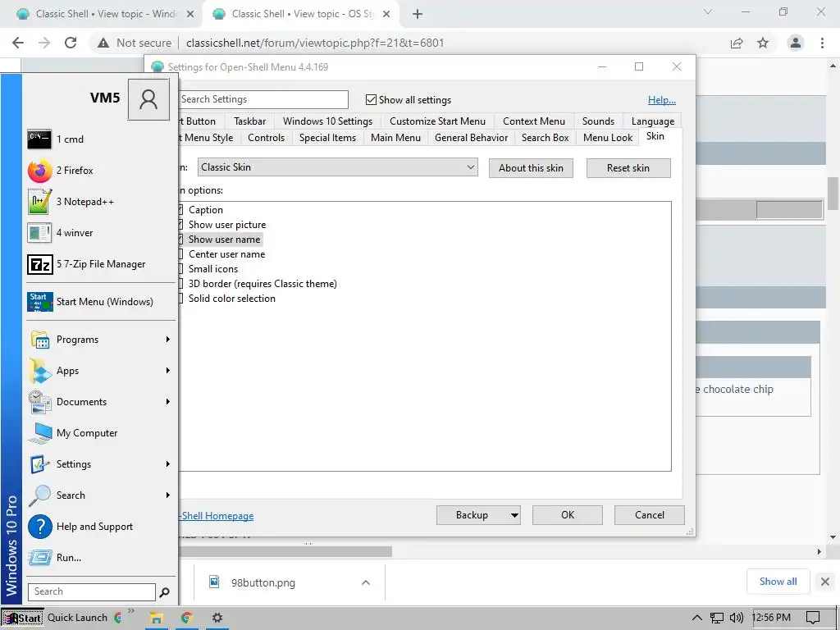Click the start menu search magnifier
Image resolution: width=840 pixels, height=630 pixels.
[x=164, y=592]
